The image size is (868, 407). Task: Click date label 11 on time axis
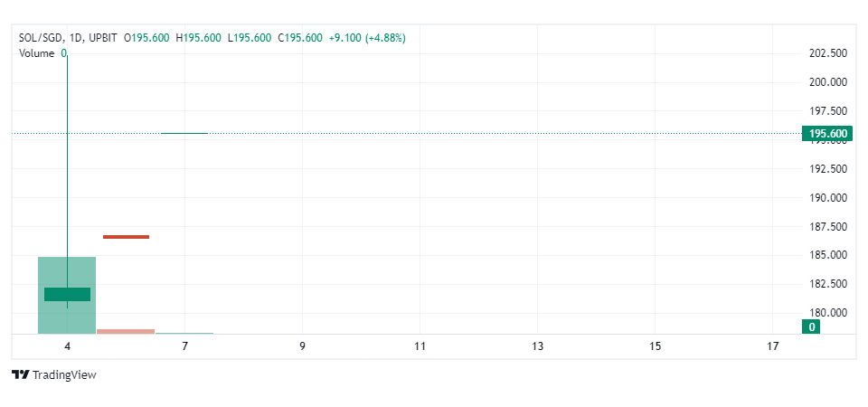point(420,346)
